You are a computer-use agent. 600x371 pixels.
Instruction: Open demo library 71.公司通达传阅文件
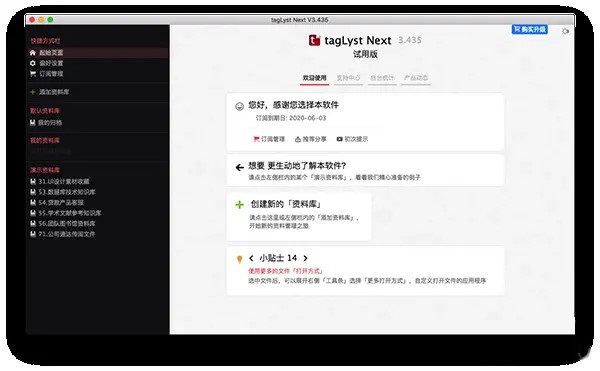pyautogui.click(x=63, y=234)
